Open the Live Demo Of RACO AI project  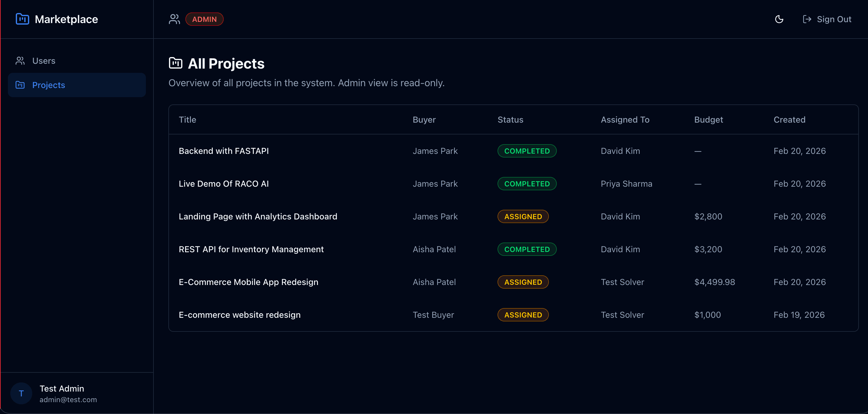click(224, 183)
